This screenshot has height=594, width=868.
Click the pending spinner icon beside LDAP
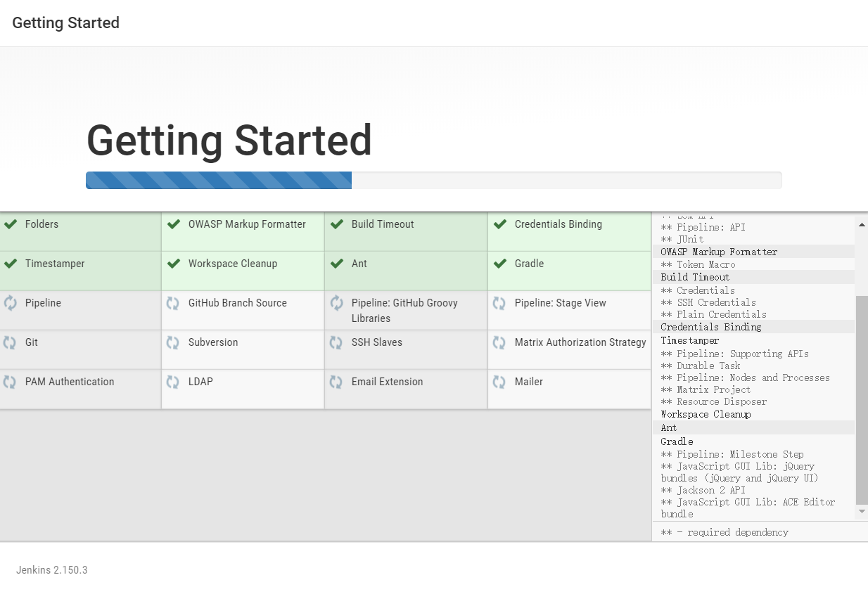pos(173,382)
